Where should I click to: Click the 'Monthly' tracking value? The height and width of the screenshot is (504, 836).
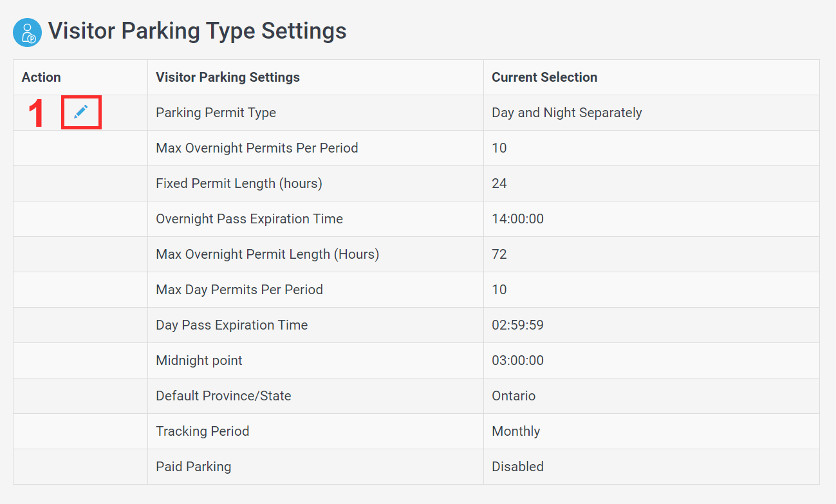tap(516, 431)
